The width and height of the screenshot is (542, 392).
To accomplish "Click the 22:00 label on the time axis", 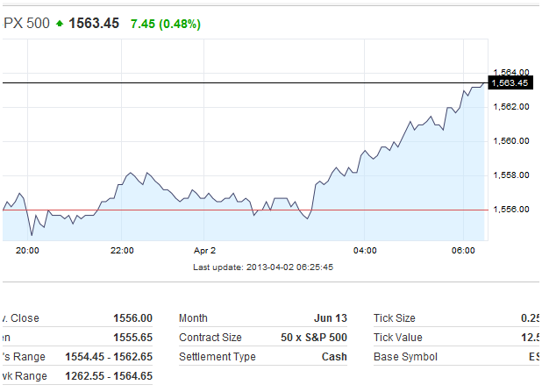I will pyautogui.click(x=122, y=251).
